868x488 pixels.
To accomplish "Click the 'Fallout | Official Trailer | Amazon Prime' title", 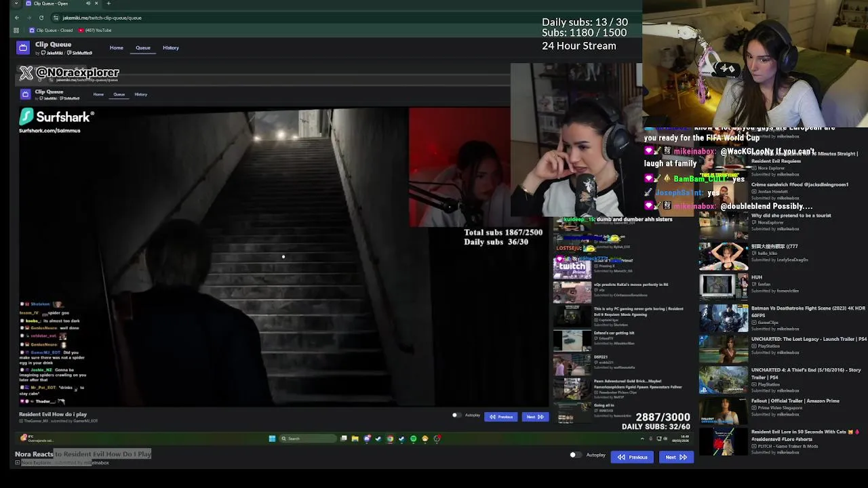I will 795,401.
